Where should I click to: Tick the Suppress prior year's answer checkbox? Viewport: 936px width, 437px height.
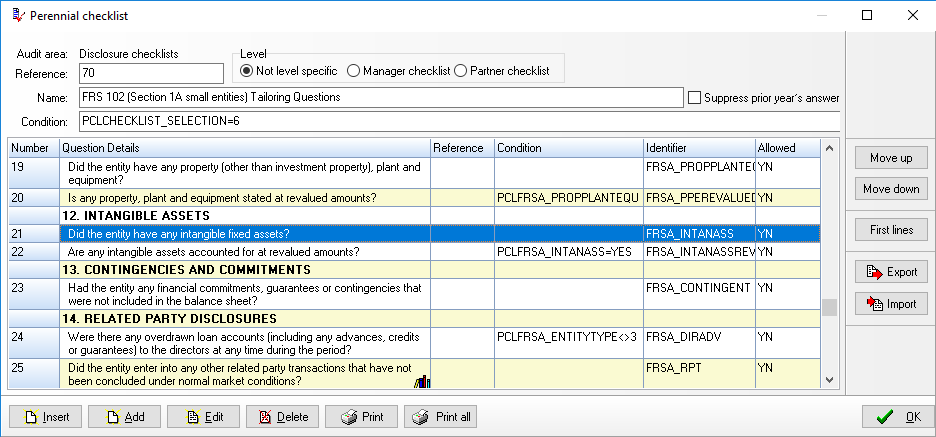click(x=694, y=98)
